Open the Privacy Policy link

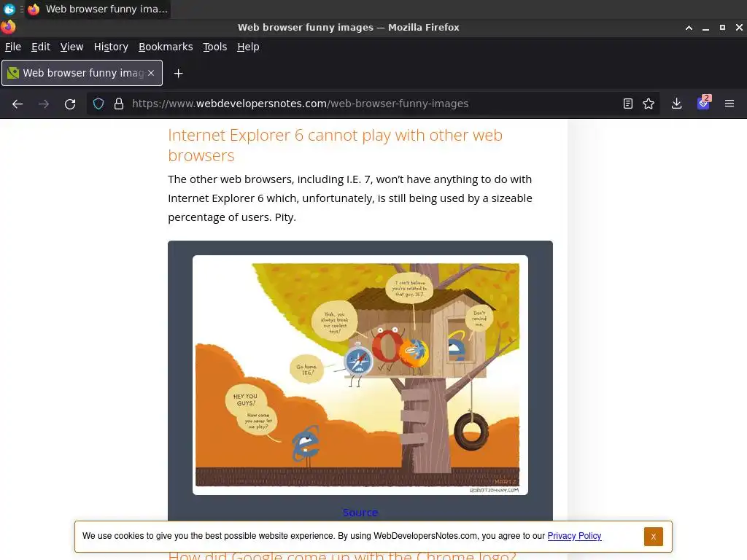pos(574,536)
